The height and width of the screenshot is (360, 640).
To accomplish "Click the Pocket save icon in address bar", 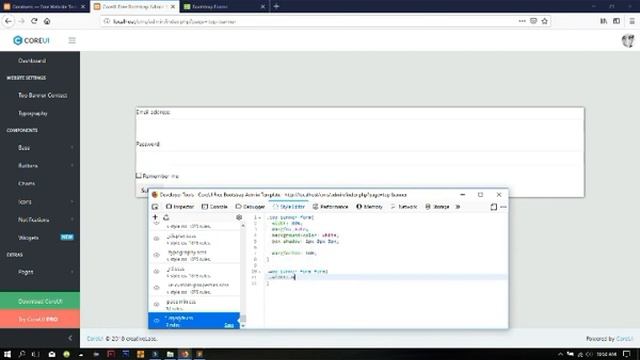I will pyautogui.click(x=533, y=21).
